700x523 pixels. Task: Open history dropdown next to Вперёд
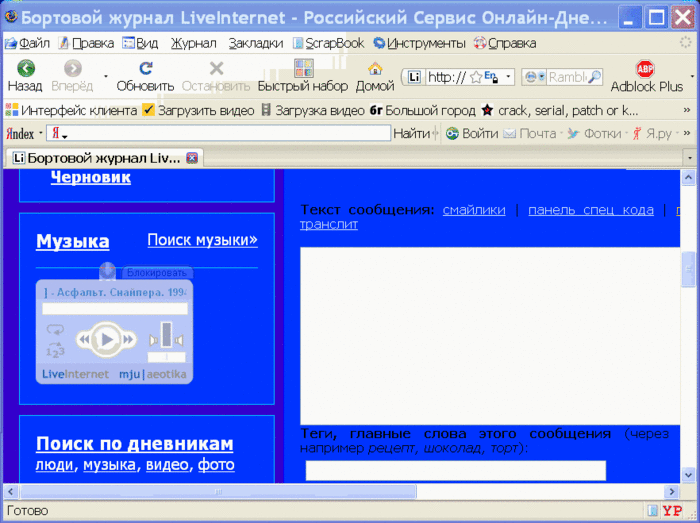pos(106,77)
